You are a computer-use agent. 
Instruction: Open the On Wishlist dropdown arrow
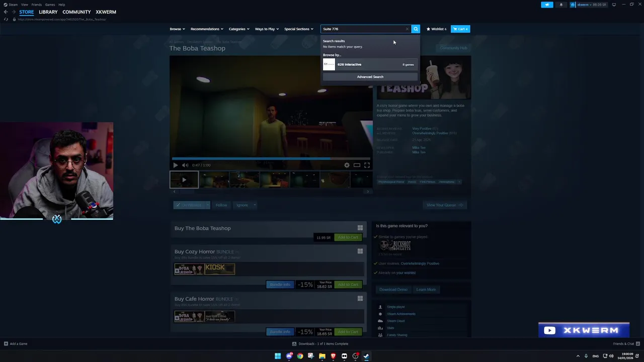(x=207, y=205)
